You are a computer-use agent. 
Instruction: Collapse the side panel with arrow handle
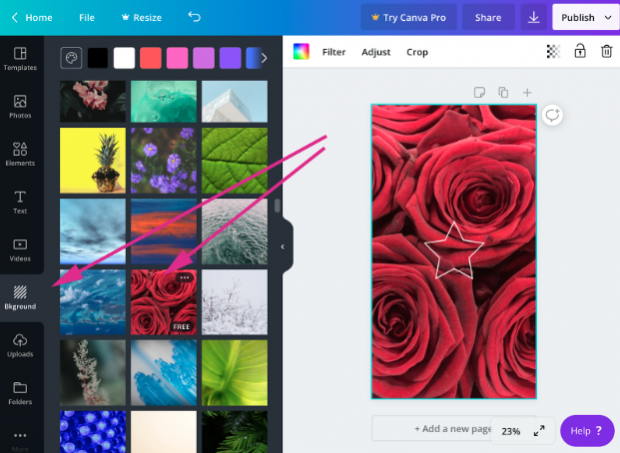tap(283, 247)
